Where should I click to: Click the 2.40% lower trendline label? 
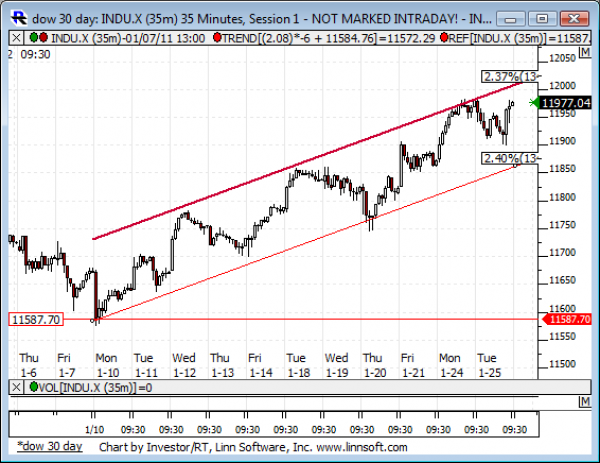[x=510, y=158]
